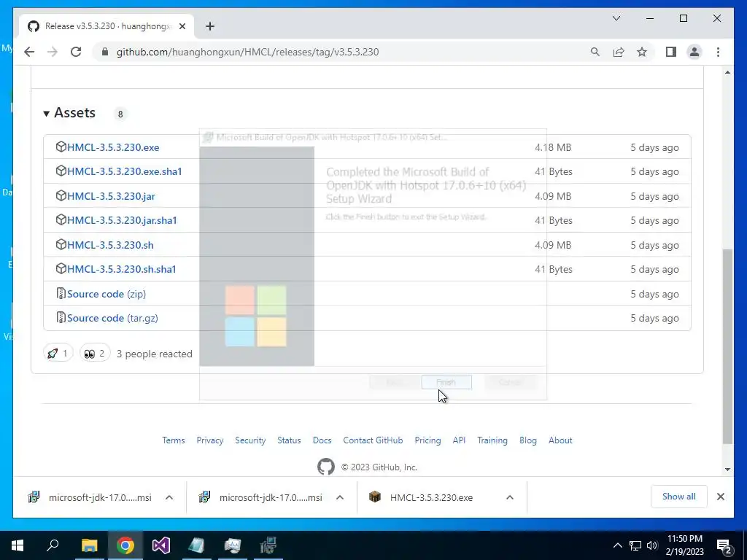The image size is (747, 560).
Task: Download HMCL-3.5.3.230.exe.sha1
Action: tap(124, 171)
